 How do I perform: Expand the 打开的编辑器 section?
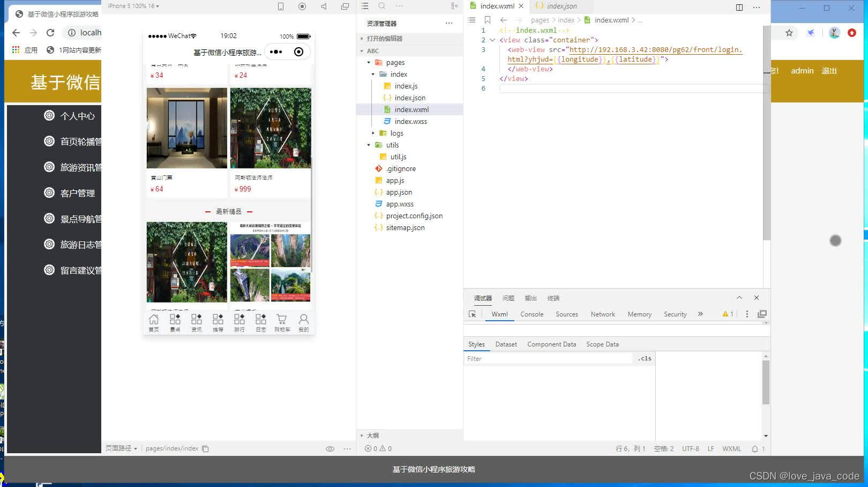point(384,39)
